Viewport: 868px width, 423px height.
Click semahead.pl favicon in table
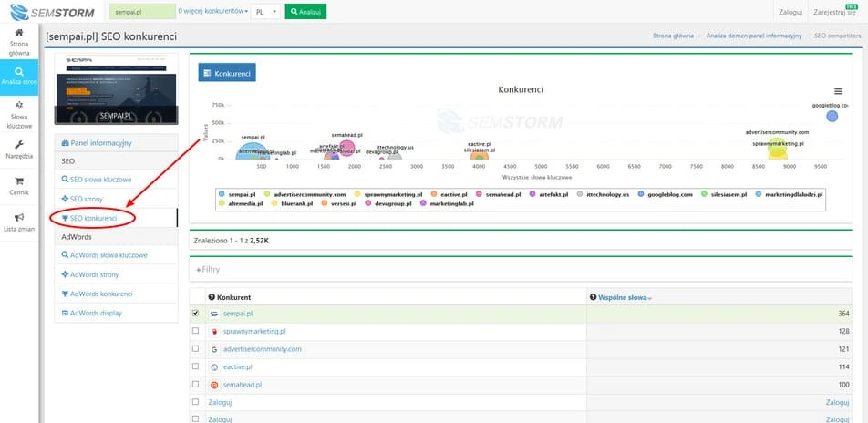pos(215,385)
